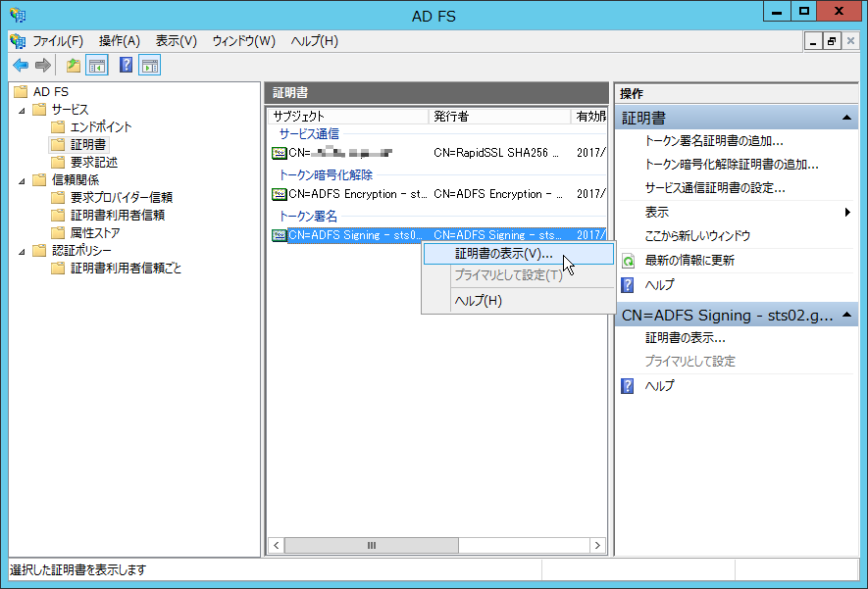Select 証明書 node in the tree
868x589 pixels.
pos(88,144)
